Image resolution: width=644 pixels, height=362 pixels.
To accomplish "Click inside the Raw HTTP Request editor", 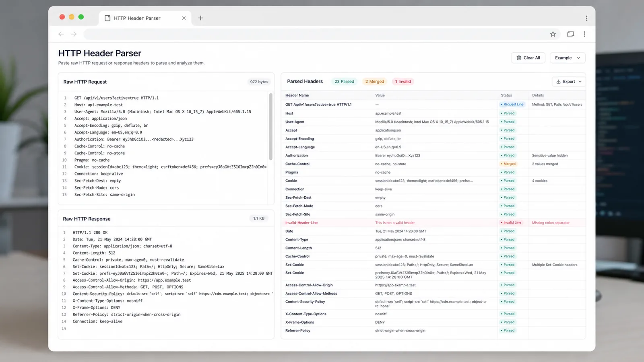I will (166, 148).
